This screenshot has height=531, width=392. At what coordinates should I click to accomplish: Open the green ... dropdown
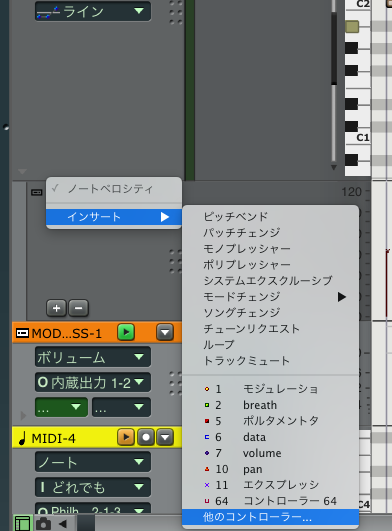click(x=61, y=407)
